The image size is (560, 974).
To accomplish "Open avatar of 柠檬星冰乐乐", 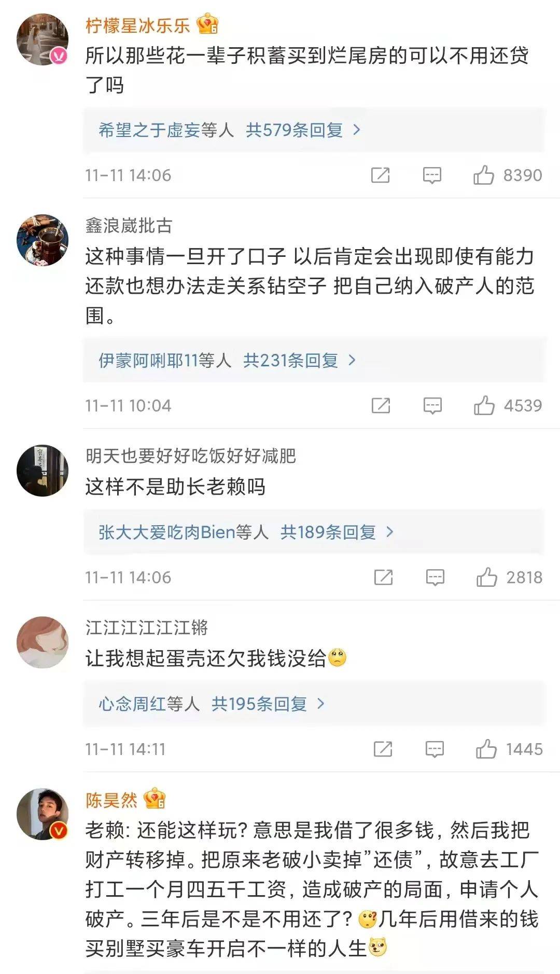I will coord(43,39).
